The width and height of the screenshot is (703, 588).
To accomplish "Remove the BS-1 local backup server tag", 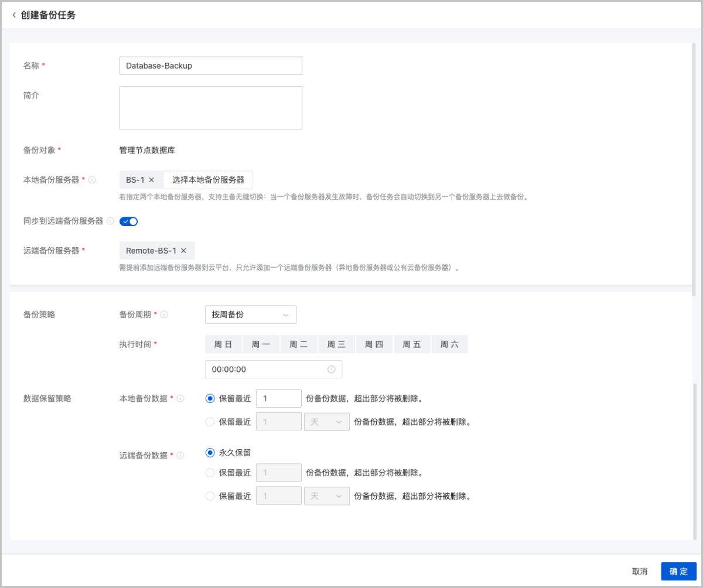I will [151, 180].
